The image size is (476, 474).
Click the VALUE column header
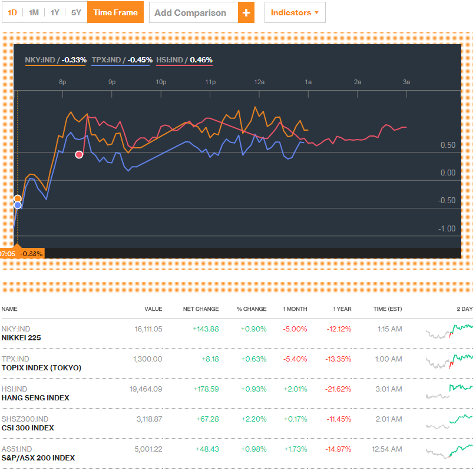click(153, 309)
